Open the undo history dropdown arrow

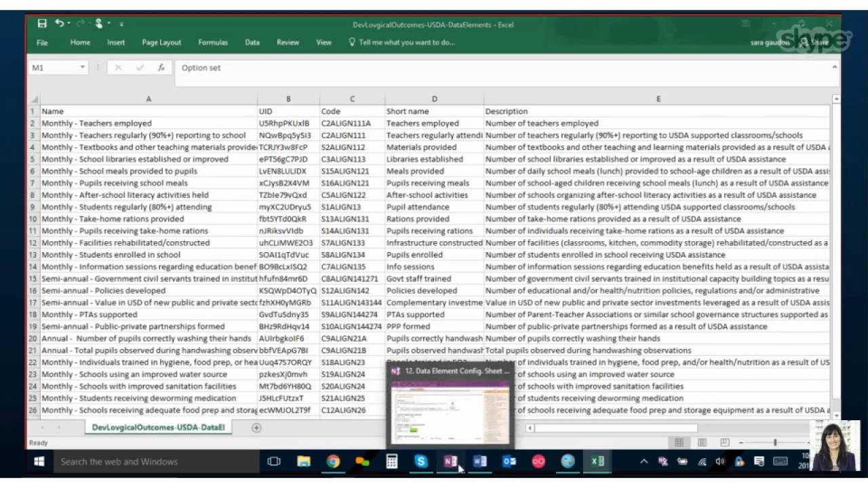pos(69,24)
